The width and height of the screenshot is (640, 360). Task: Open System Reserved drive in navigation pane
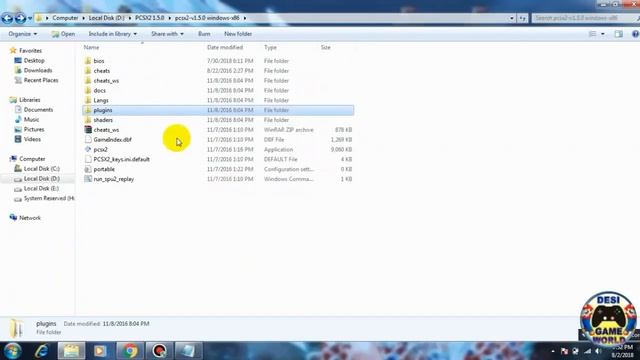(49, 198)
